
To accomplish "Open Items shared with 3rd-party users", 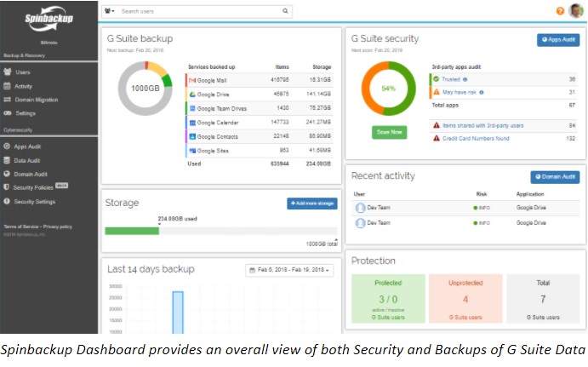I will click(x=483, y=125).
